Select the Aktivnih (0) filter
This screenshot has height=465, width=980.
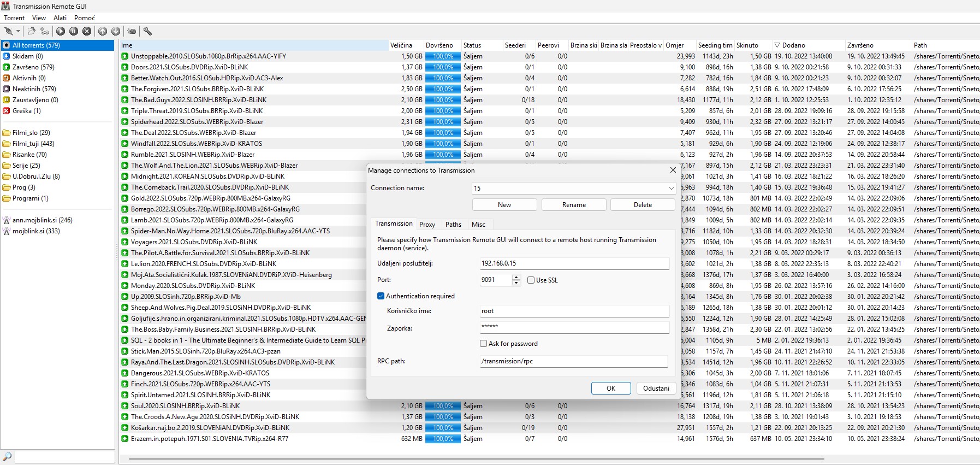click(x=57, y=78)
